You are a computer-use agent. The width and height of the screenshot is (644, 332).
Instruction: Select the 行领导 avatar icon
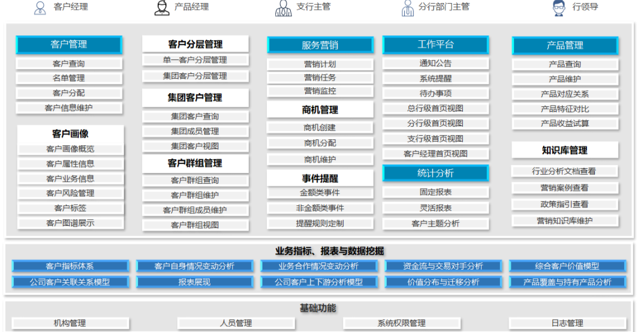pos(558,8)
